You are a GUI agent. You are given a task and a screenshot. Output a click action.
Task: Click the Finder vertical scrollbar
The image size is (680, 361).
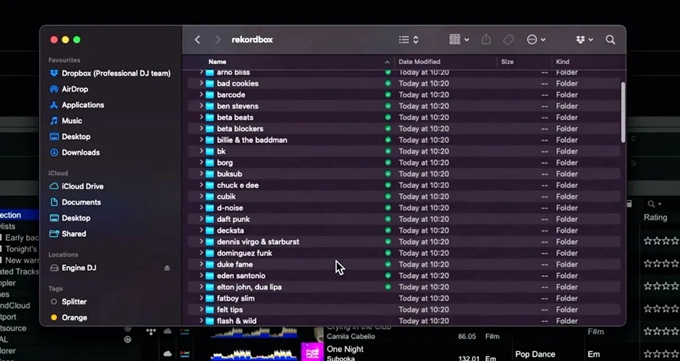[623, 112]
